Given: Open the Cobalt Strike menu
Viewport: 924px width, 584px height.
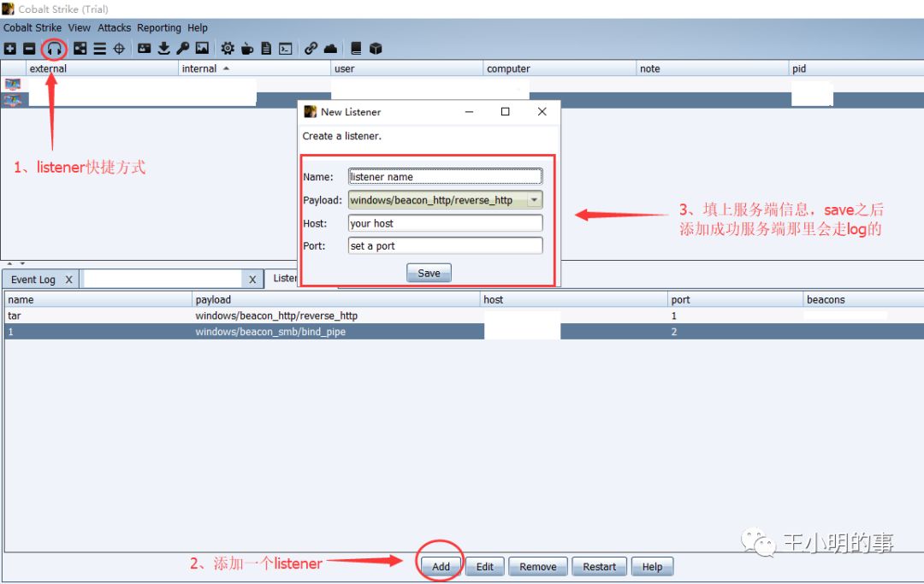Looking at the screenshot, I should [x=33, y=27].
